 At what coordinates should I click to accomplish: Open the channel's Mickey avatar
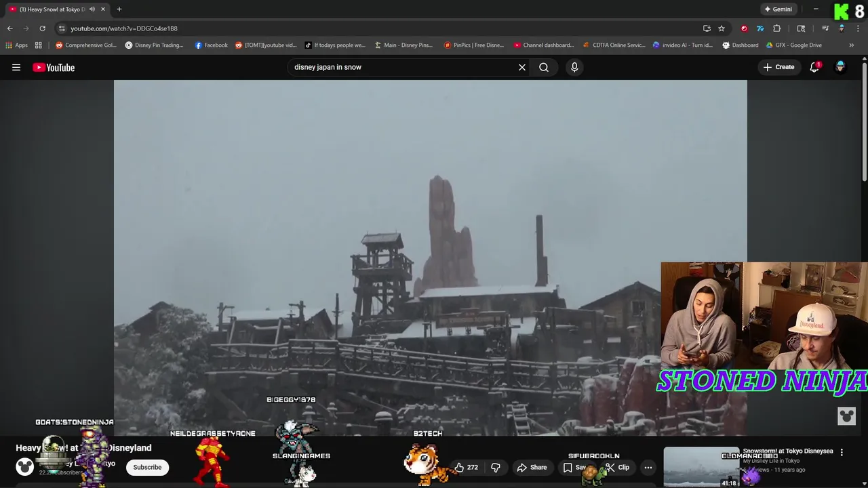pos(25,466)
